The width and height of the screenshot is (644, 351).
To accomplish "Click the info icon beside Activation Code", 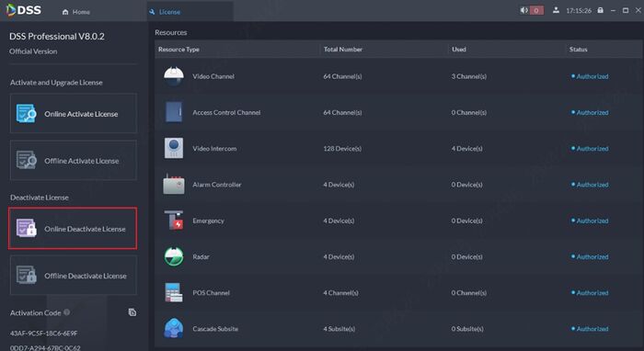I will pyautogui.click(x=66, y=312).
